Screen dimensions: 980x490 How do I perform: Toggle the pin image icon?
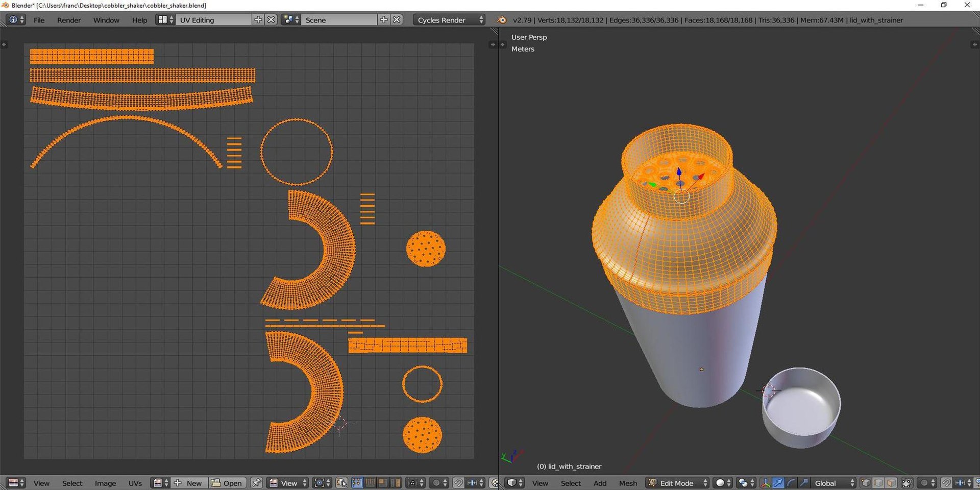pyautogui.click(x=256, y=483)
